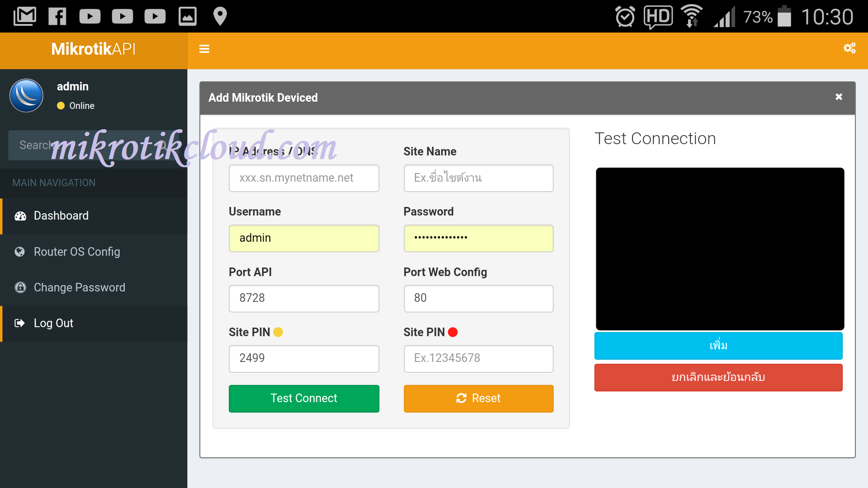Click the Port Web Config field 80
Image resolution: width=868 pixels, height=488 pixels.
pos(478,298)
